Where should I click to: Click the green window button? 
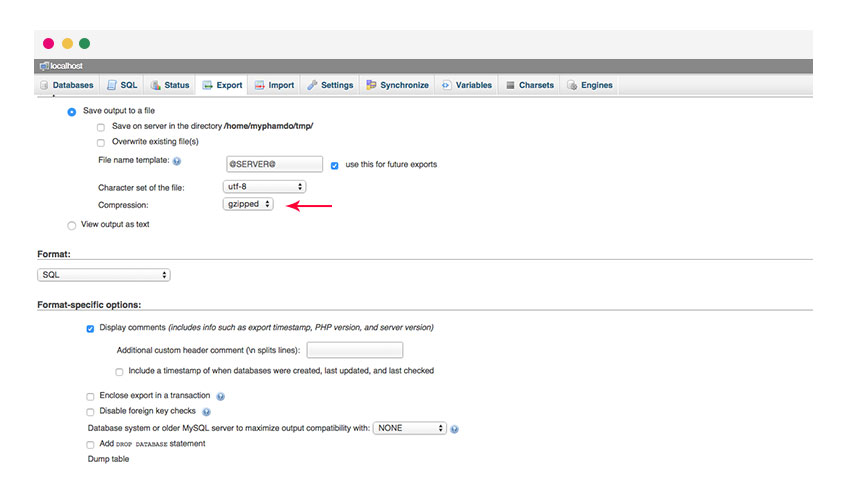[85, 43]
